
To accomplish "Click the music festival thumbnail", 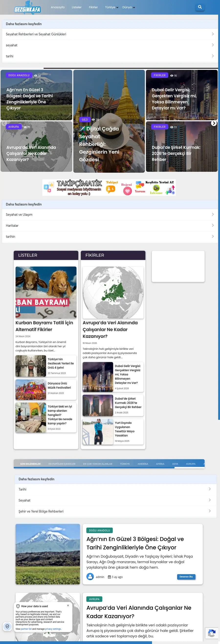I will coord(31,390).
